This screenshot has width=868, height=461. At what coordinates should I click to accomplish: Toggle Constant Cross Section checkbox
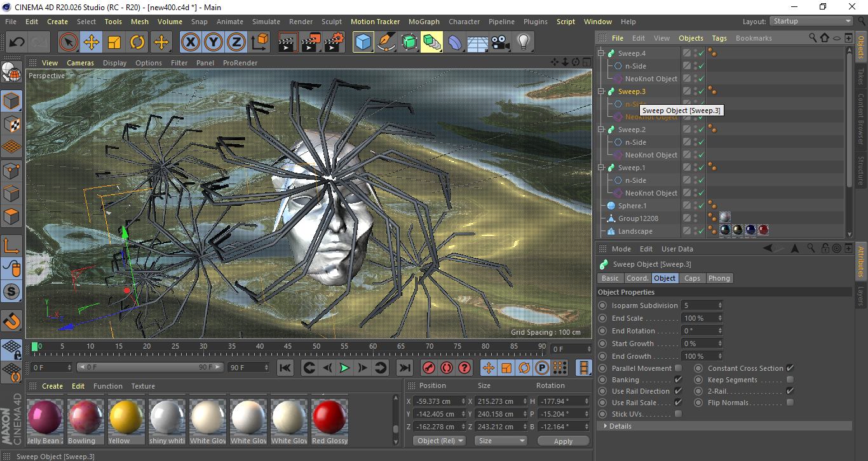pos(790,368)
